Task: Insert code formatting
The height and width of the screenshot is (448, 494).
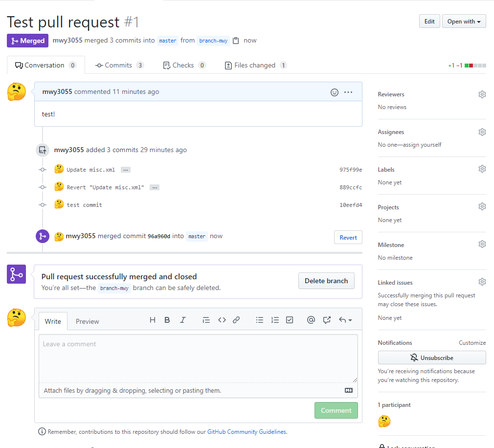Action: (x=222, y=320)
